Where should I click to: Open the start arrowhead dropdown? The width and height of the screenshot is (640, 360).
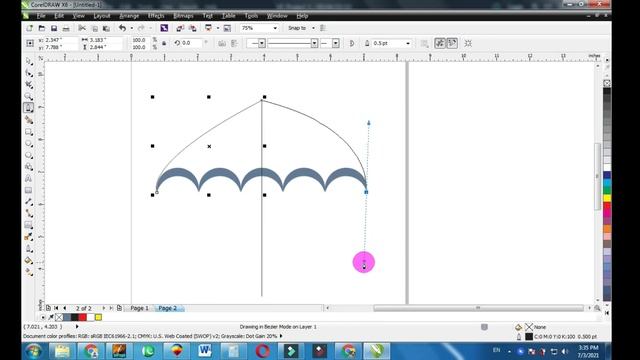pyautogui.click(x=262, y=43)
